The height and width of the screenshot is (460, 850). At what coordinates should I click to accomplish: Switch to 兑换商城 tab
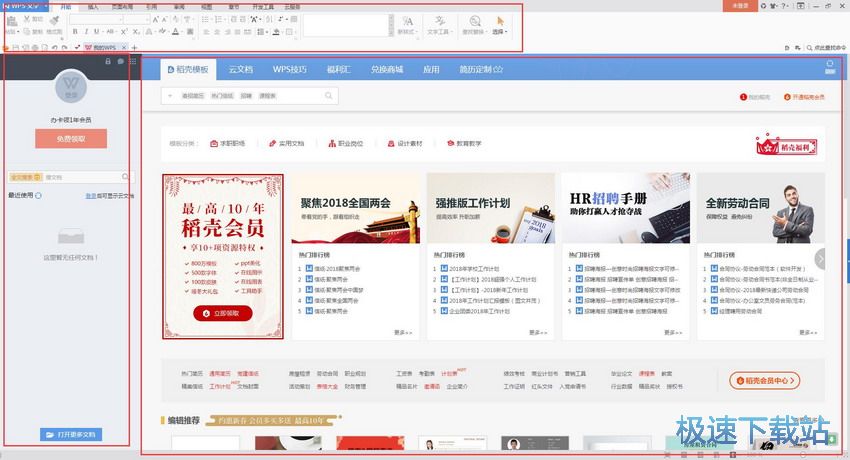point(387,69)
